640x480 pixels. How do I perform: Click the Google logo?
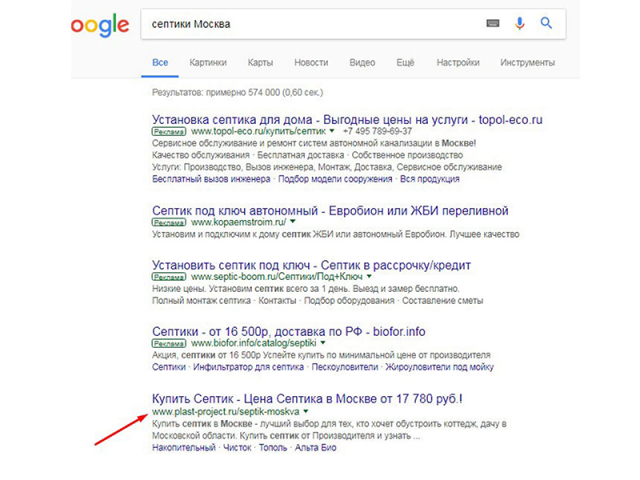point(100,25)
